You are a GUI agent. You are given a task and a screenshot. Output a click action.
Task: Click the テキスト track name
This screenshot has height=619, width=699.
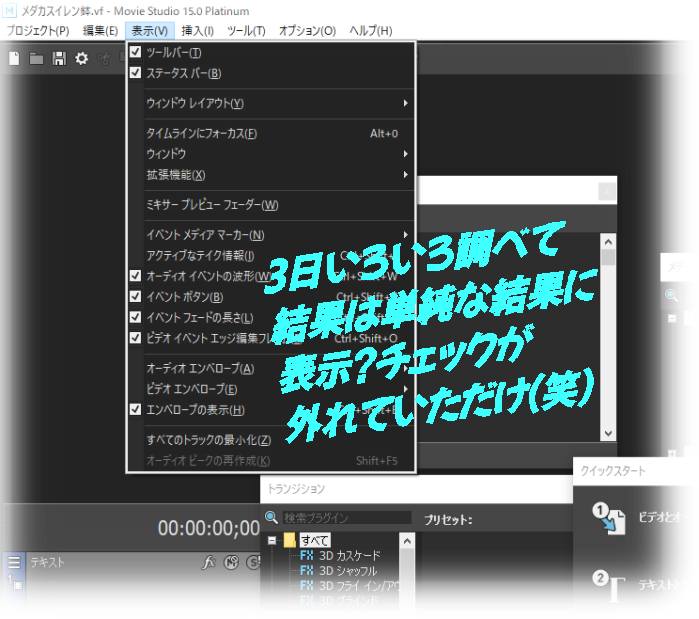pos(47,562)
